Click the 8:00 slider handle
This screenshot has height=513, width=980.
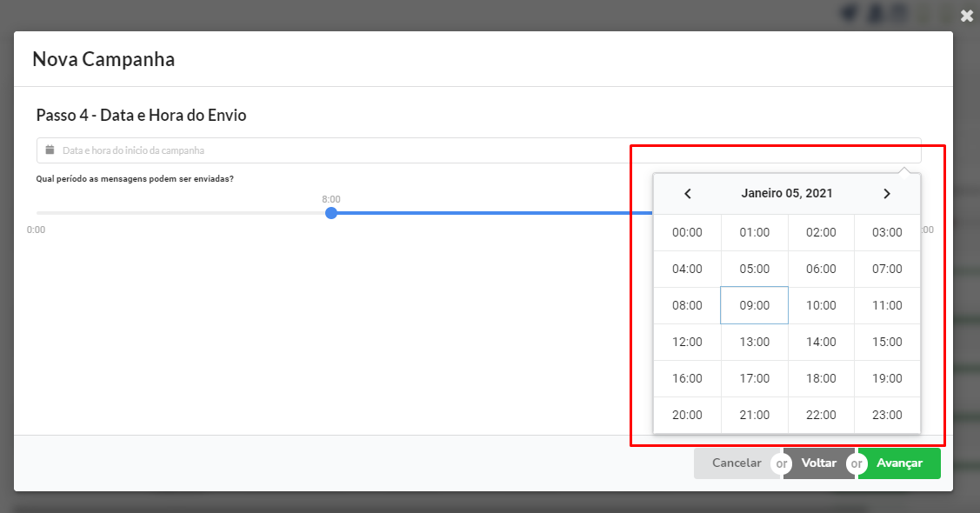click(x=331, y=213)
